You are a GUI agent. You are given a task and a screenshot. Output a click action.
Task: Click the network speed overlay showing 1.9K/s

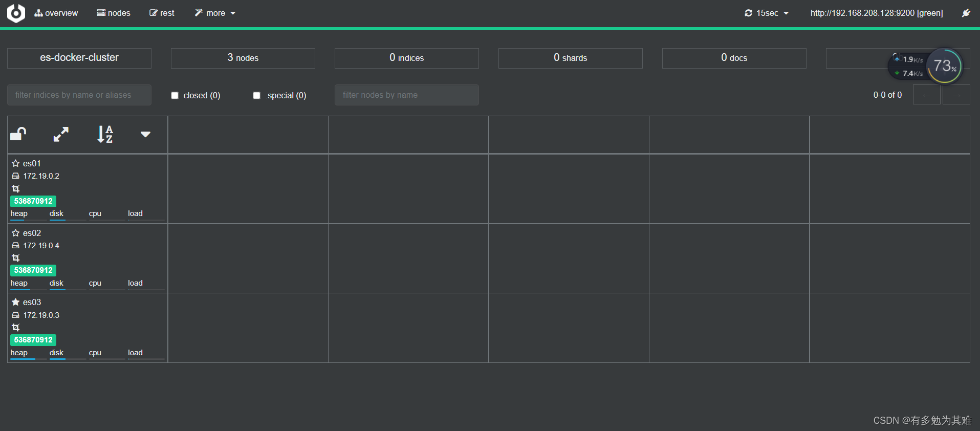909,66
